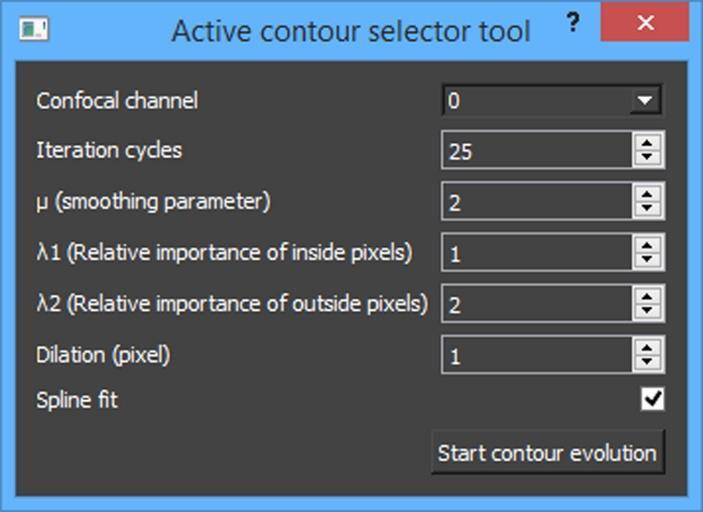Increase μ smoothing parameter value

click(647, 194)
